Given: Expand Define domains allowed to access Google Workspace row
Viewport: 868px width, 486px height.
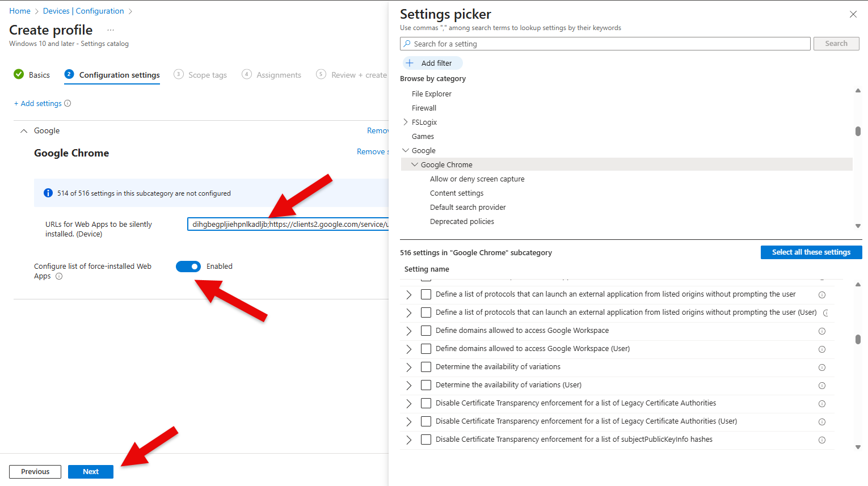Looking at the screenshot, I should (409, 331).
